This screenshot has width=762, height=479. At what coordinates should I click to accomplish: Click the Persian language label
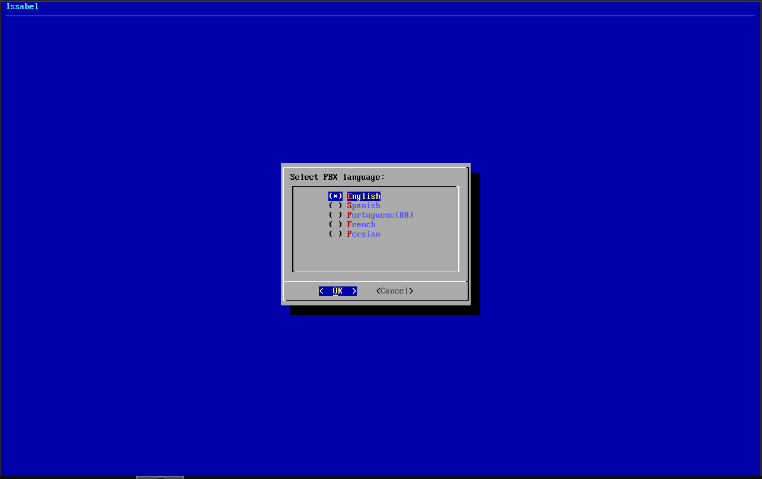coord(364,234)
